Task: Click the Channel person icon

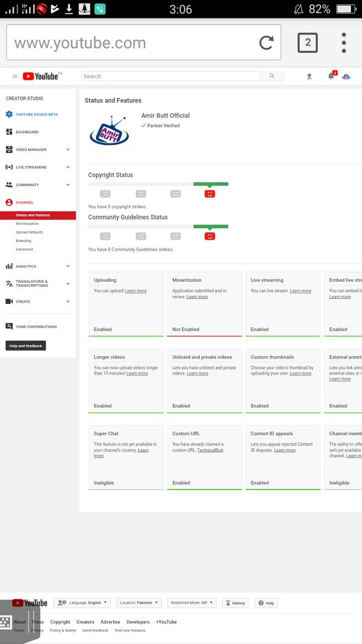Action: [x=9, y=202]
